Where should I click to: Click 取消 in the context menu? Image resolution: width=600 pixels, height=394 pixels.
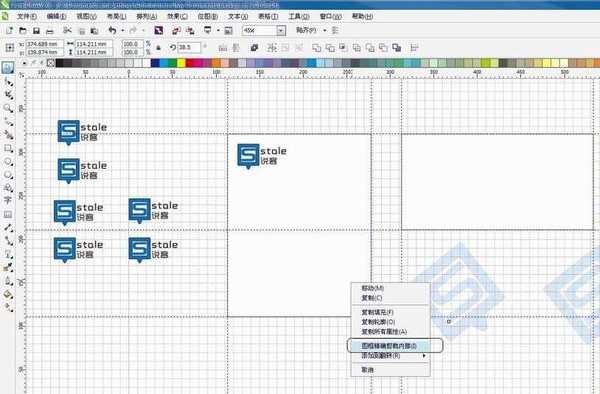coord(367,370)
